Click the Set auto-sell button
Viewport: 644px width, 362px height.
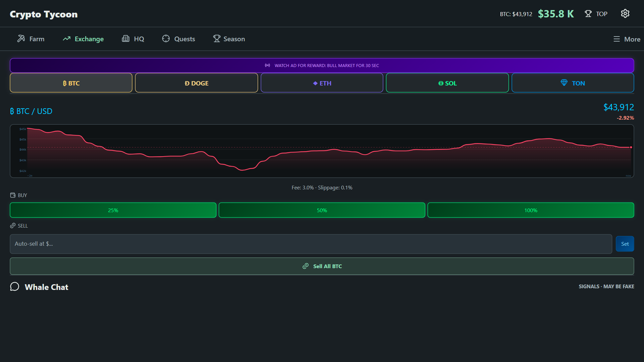coord(625,244)
